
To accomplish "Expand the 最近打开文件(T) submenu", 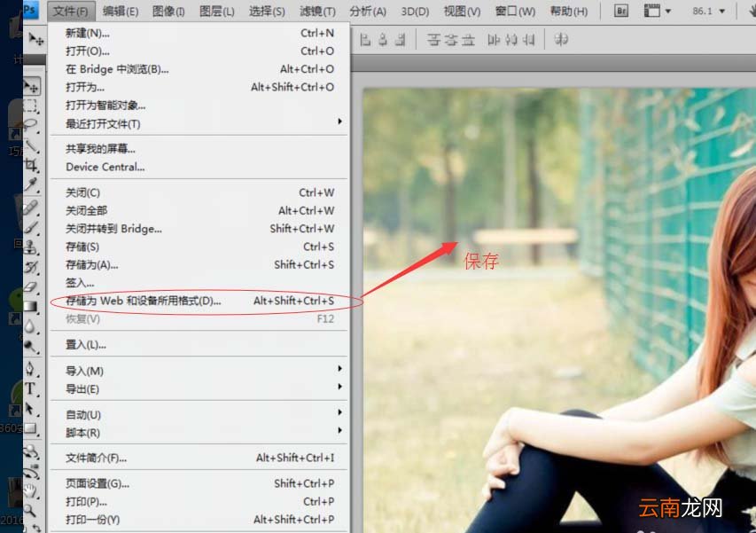I will (199, 123).
